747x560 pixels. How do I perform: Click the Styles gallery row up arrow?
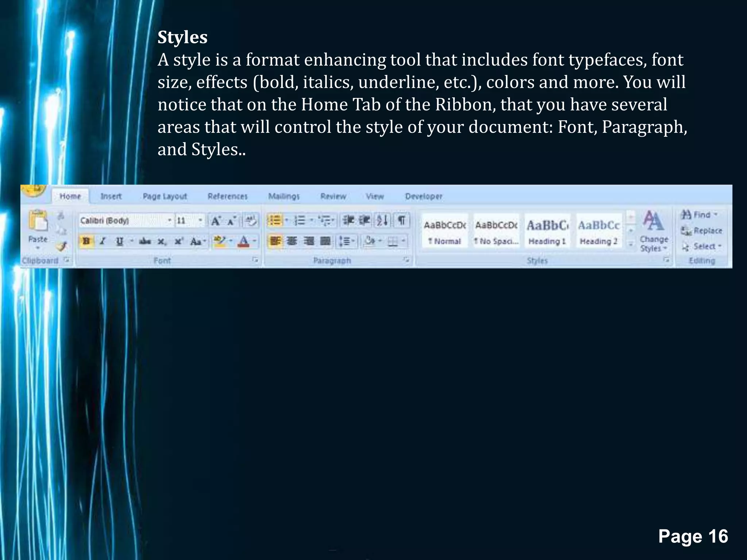pyautogui.click(x=630, y=217)
